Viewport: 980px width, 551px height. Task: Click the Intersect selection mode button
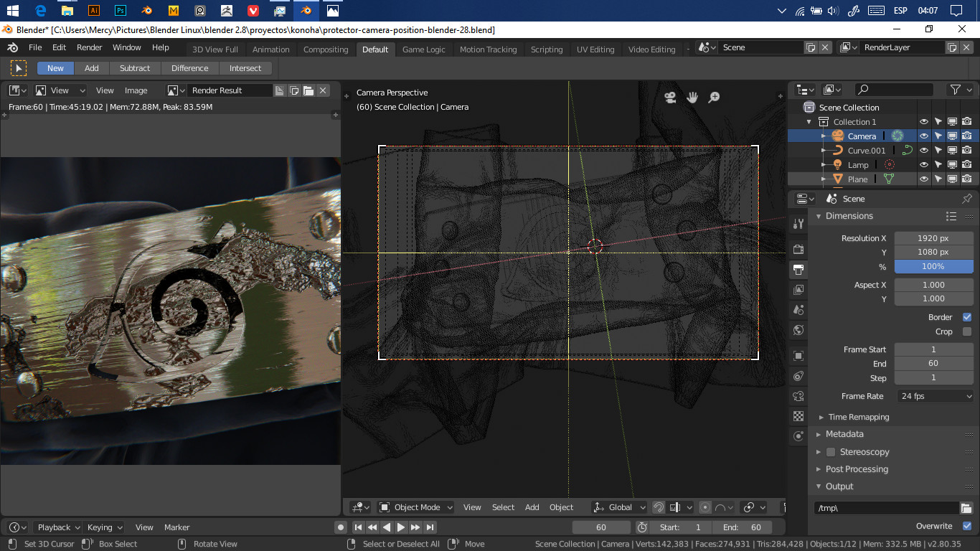click(245, 68)
